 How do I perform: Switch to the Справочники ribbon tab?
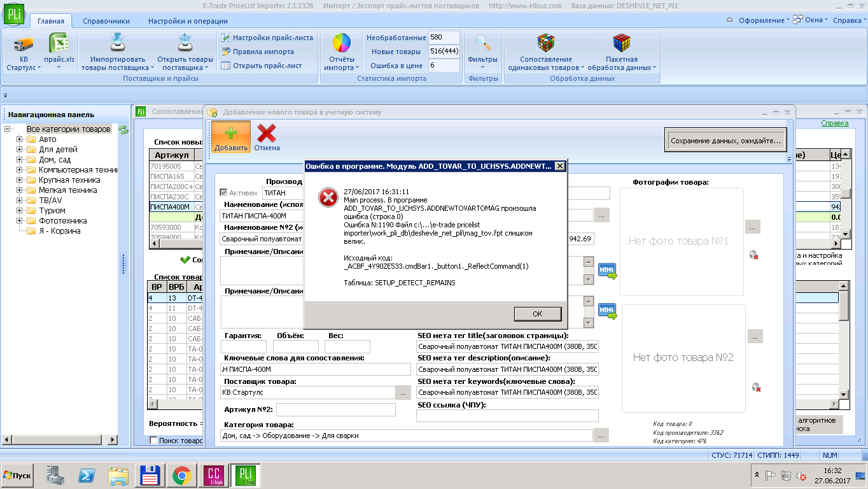(106, 21)
